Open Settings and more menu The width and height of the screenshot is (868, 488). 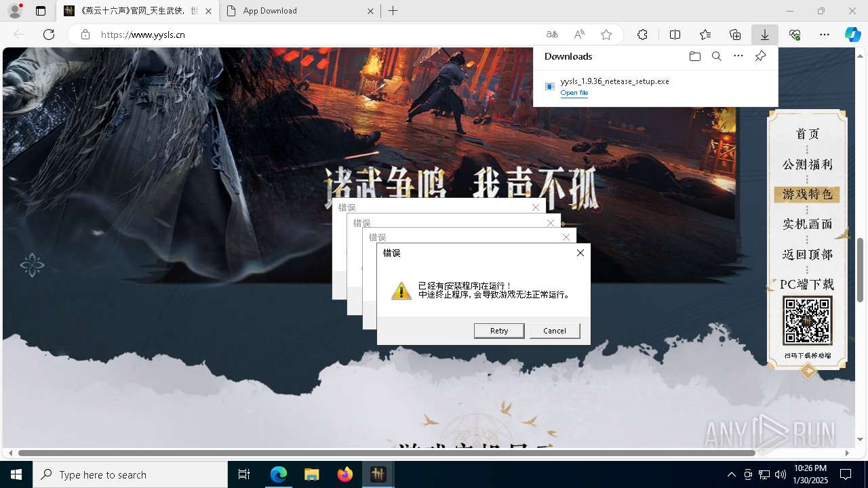(x=825, y=35)
